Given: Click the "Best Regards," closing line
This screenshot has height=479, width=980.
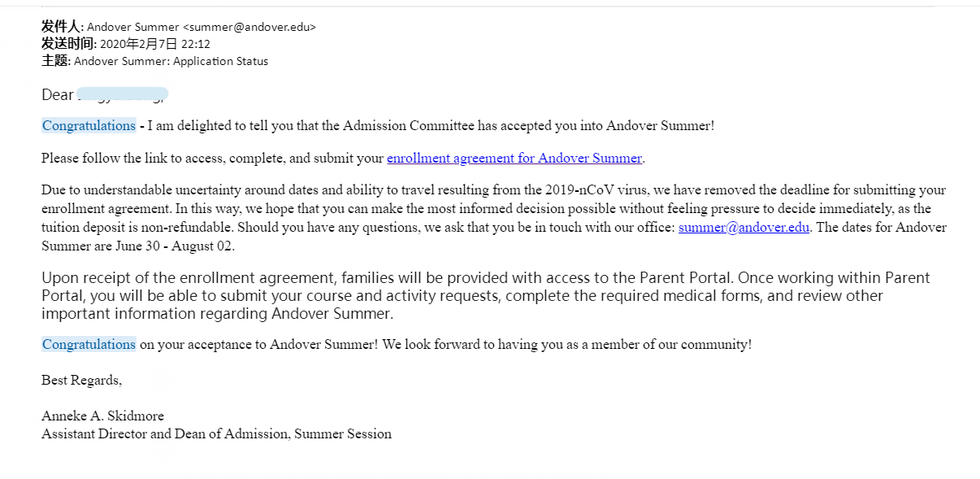Looking at the screenshot, I should click(81, 380).
